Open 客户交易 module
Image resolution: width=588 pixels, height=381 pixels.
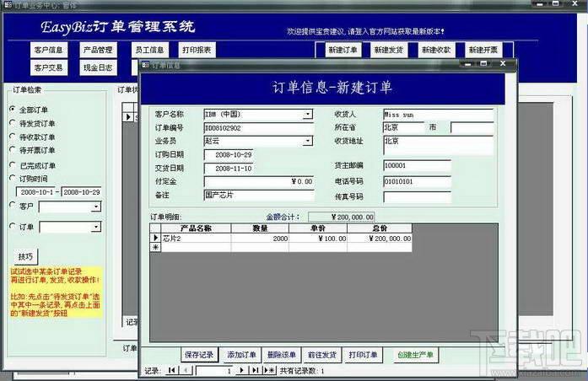tap(49, 67)
